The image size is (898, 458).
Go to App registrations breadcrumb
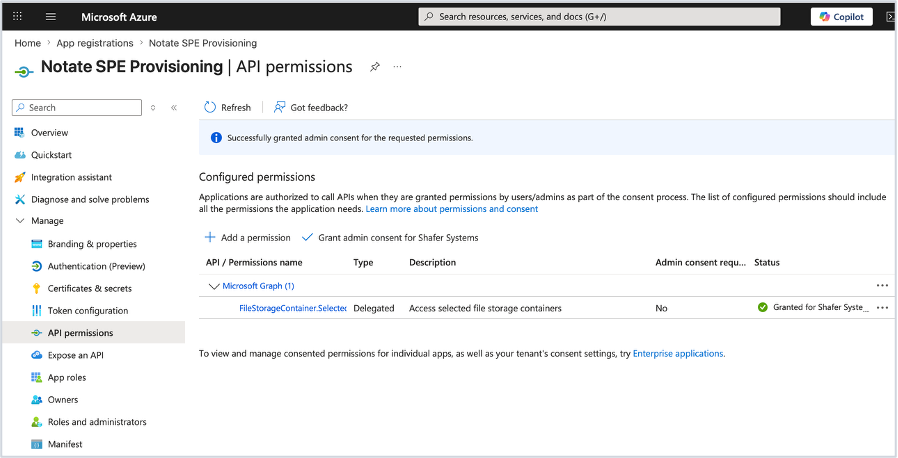click(x=94, y=43)
